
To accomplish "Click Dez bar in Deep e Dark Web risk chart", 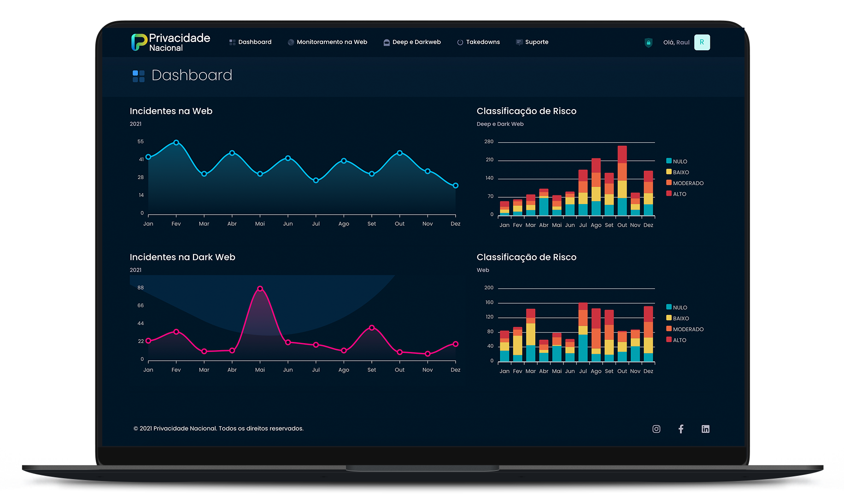I will click(648, 193).
